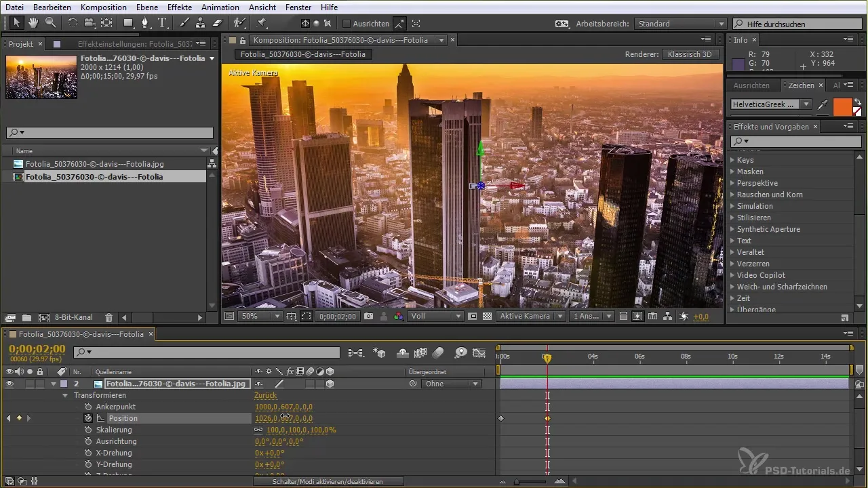
Task: Open the Komposition menu
Action: click(103, 7)
